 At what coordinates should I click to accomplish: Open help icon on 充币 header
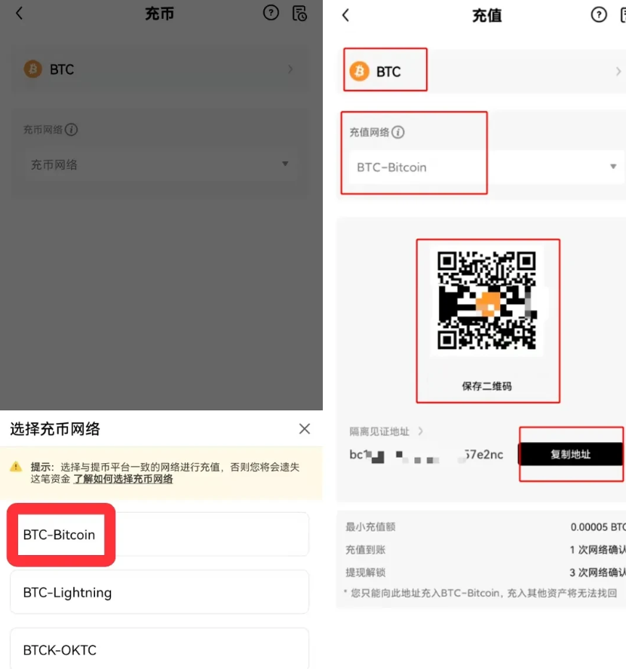tap(271, 13)
